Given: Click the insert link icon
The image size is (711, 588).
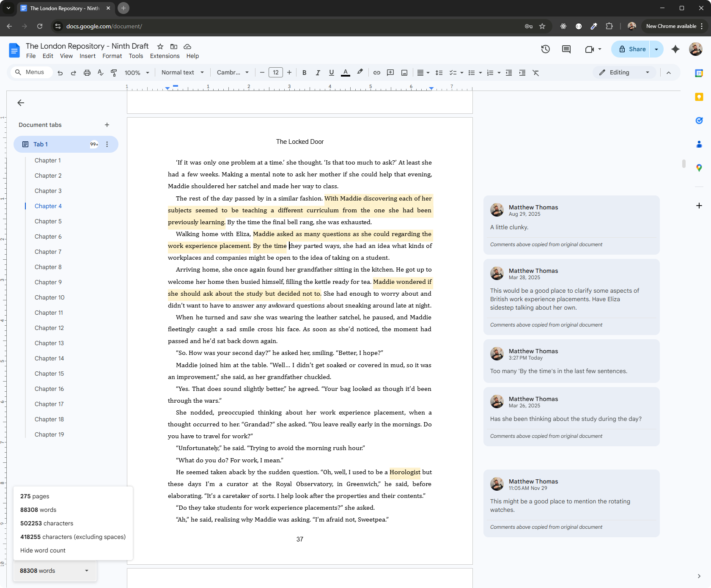Looking at the screenshot, I should point(376,73).
